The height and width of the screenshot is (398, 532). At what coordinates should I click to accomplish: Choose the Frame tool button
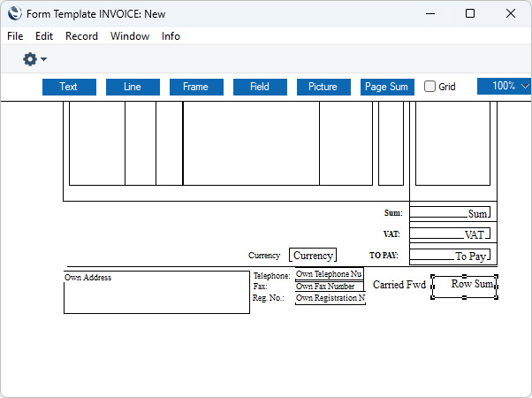(195, 87)
